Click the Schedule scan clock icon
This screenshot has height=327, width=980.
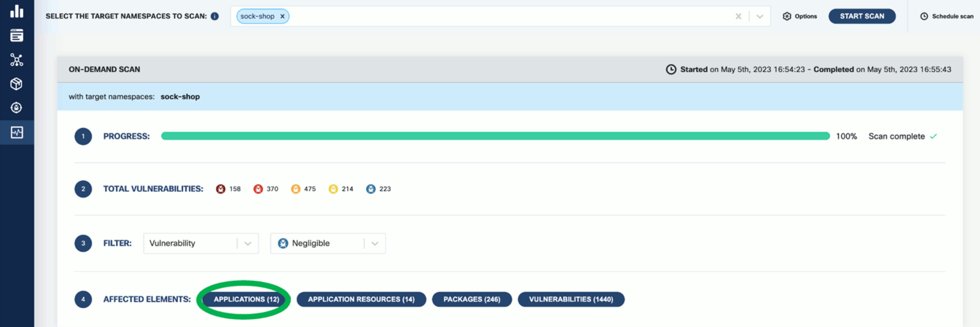pyautogui.click(x=924, y=16)
